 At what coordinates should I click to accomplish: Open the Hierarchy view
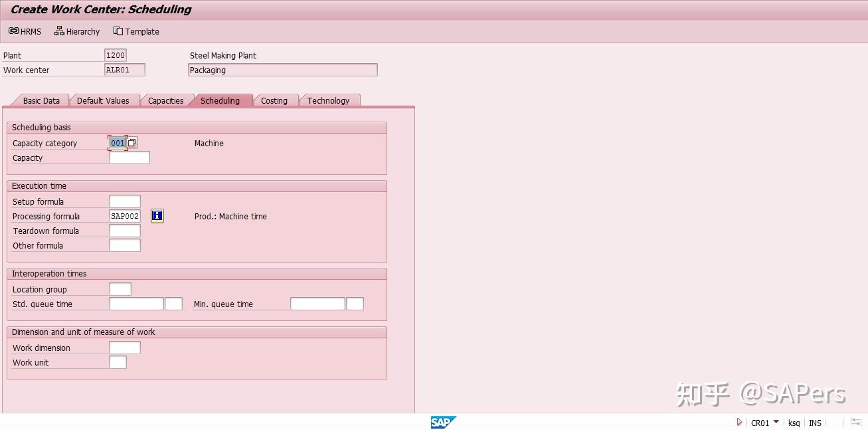(77, 31)
